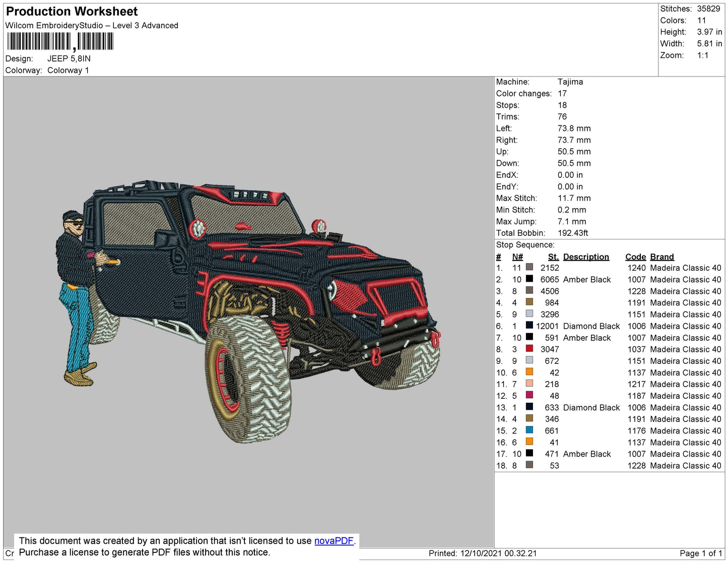Click height value '3.97 in'

(x=710, y=32)
